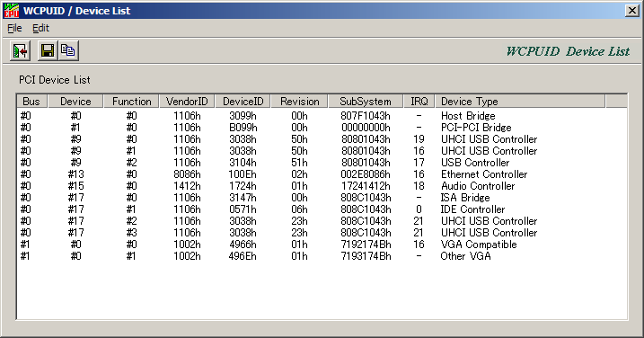Screen dimensions: 644x338
Task: Click device ID 3147h
Action: 243,198
